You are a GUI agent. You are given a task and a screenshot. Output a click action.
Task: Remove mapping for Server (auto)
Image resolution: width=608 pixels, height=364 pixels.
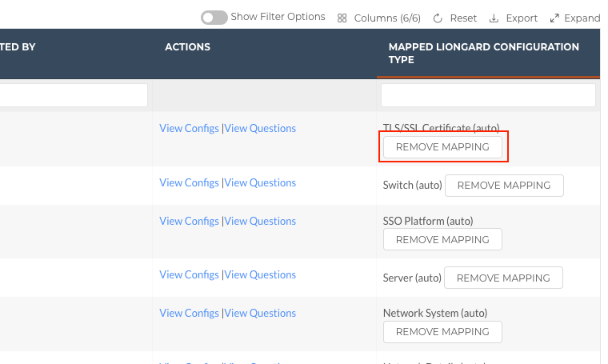click(503, 278)
